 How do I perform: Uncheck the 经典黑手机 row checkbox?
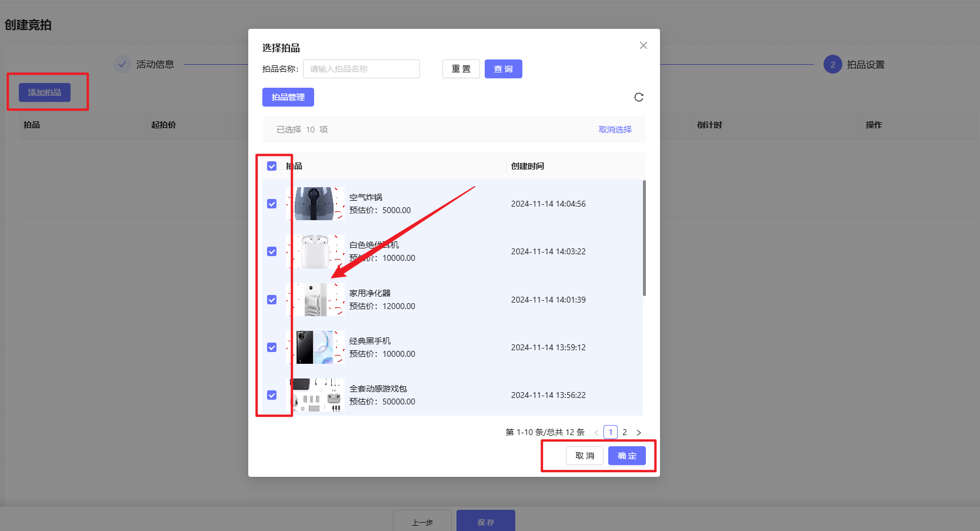point(272,347)
